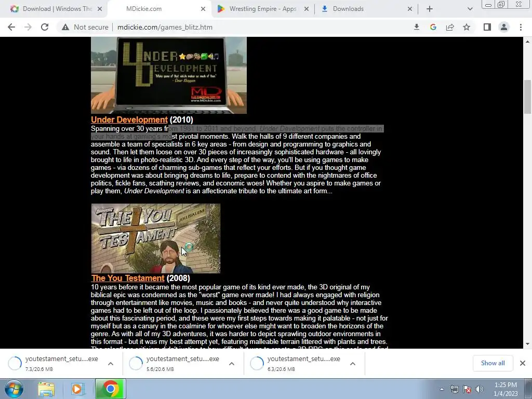Close the downloads shelf
532x399 pixels.
(x=523, y=363)
